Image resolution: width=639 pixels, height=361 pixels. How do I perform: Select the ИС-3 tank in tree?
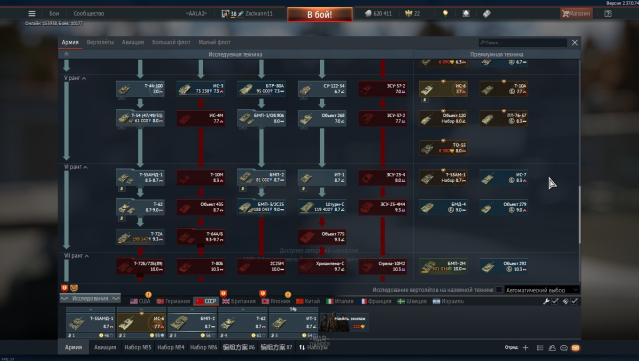(201, 89)
